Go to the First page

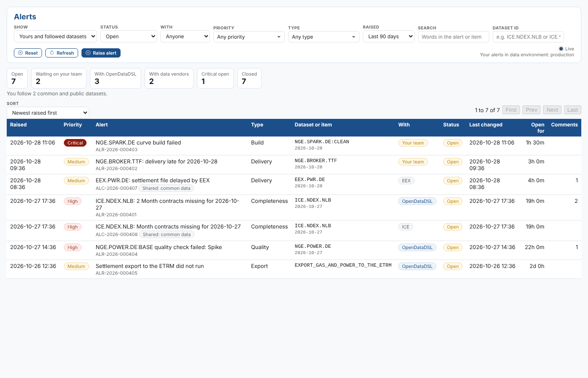(x=511, y=110)
